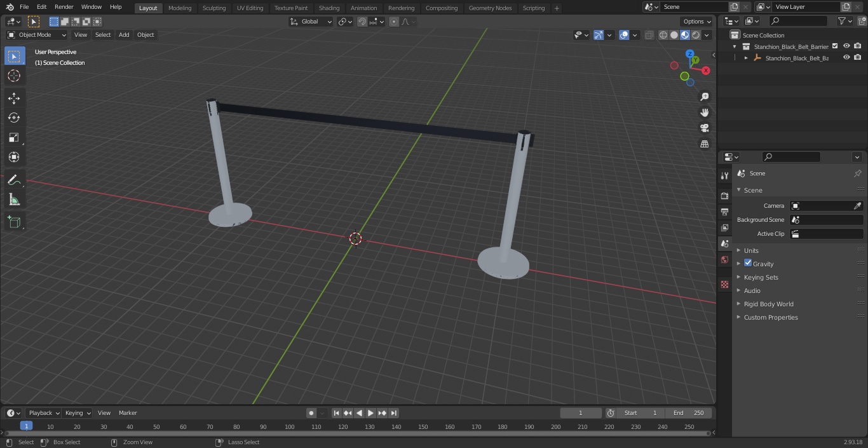
Task: Switch to the UV Editing workspace tab
Action: tap(250, 8)
